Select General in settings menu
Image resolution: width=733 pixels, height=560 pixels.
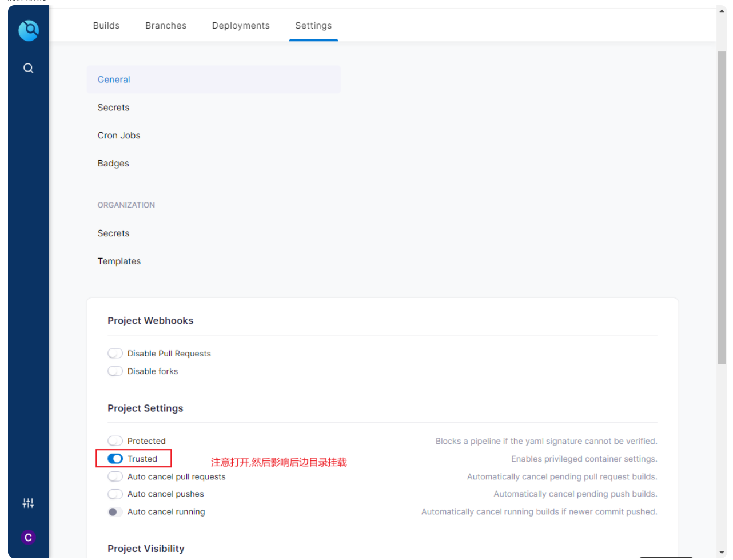(x=114, y=80)
